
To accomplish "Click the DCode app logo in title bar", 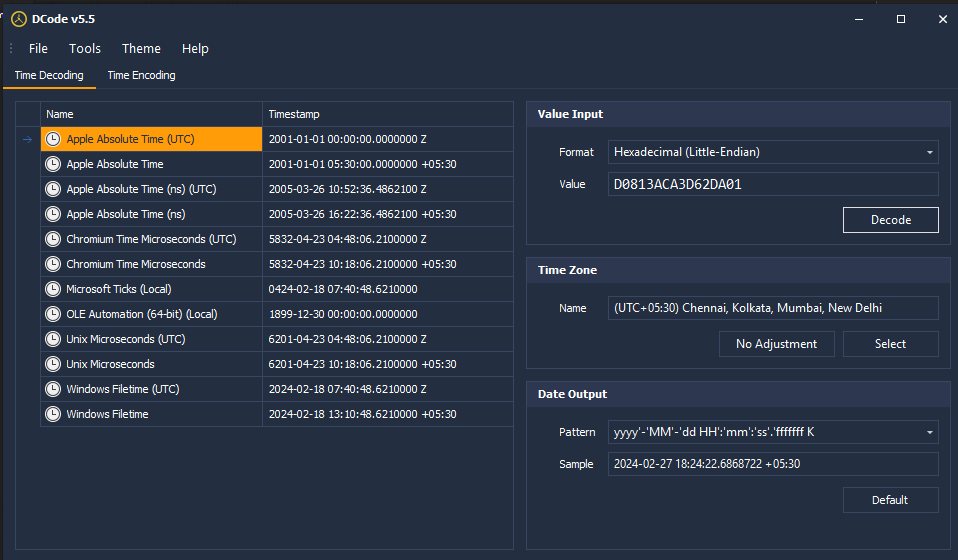I will click(18, 19).
